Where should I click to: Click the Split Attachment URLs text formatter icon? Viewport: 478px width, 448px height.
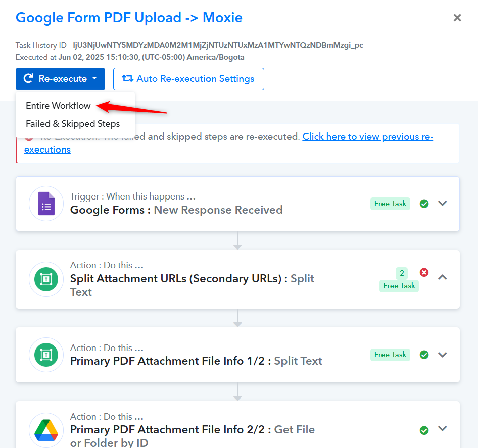(46, 279)
